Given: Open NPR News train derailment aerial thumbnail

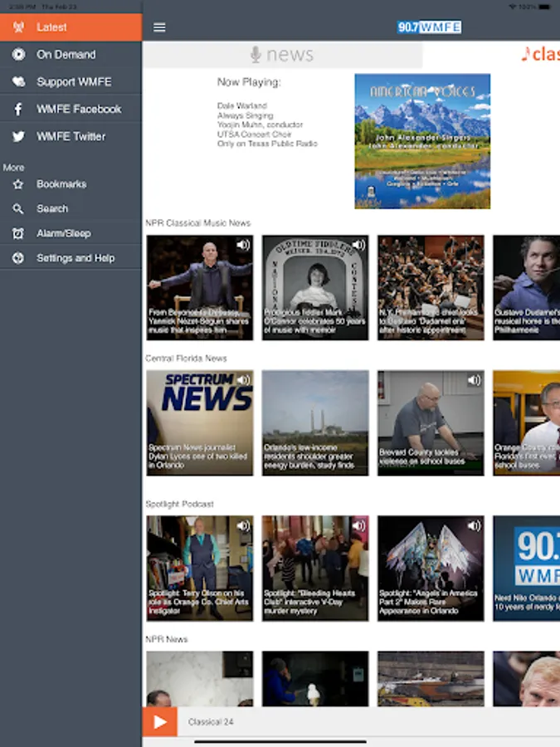Looking at the screenshot, I should (x=431, y=679).
